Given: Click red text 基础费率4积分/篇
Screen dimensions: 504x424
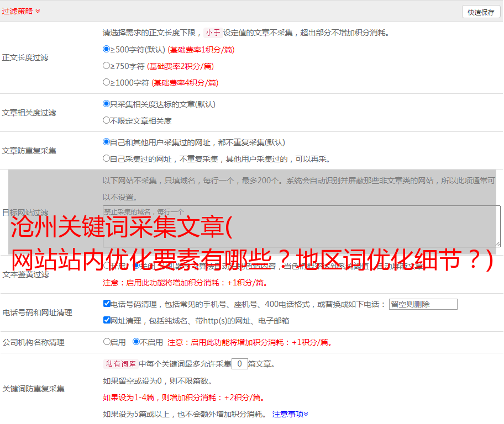Looking at the screenshot, I should (x=185, y=83).
